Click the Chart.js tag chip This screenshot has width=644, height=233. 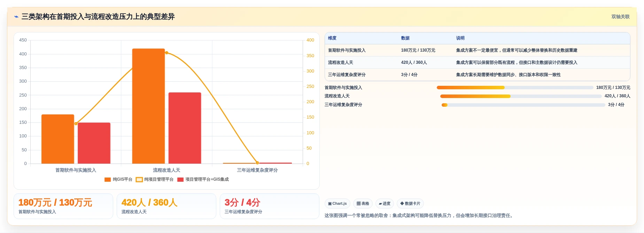point(337,204)
